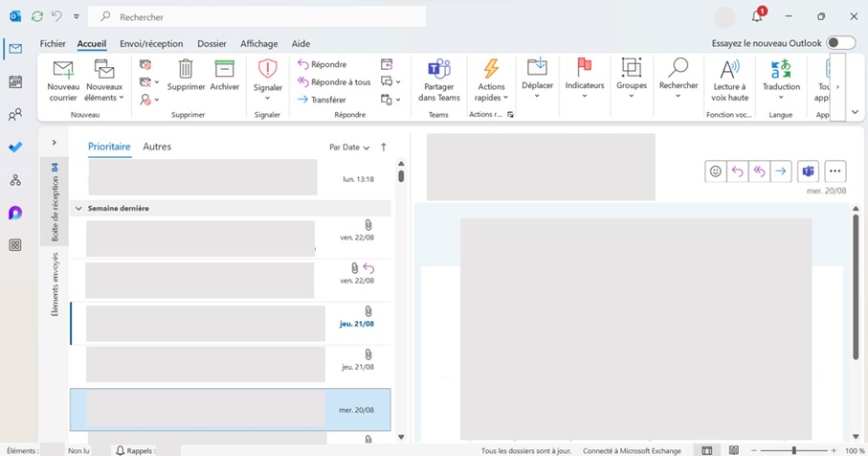This screenshot has width=868, height=456.
Task: Click the Nouveau courrier icon
Action: click(x=63, y=70)
